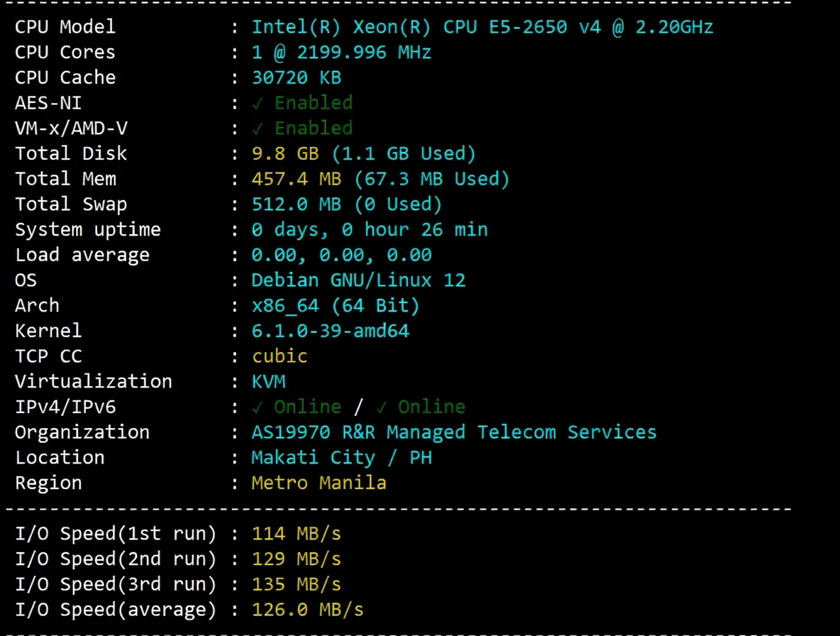Click the CPU Cache value 30720 KB
Screen dimensions: 840x636
click(297, 77)
